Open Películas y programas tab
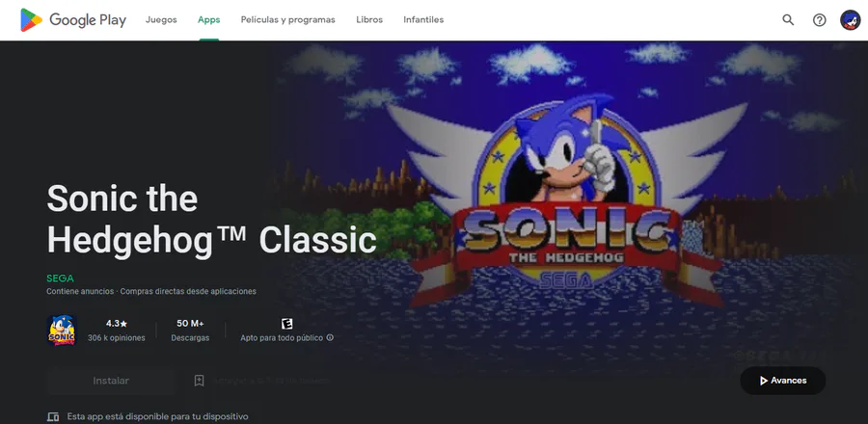Viewport: 868px width, 424px height. pos(287,20)
